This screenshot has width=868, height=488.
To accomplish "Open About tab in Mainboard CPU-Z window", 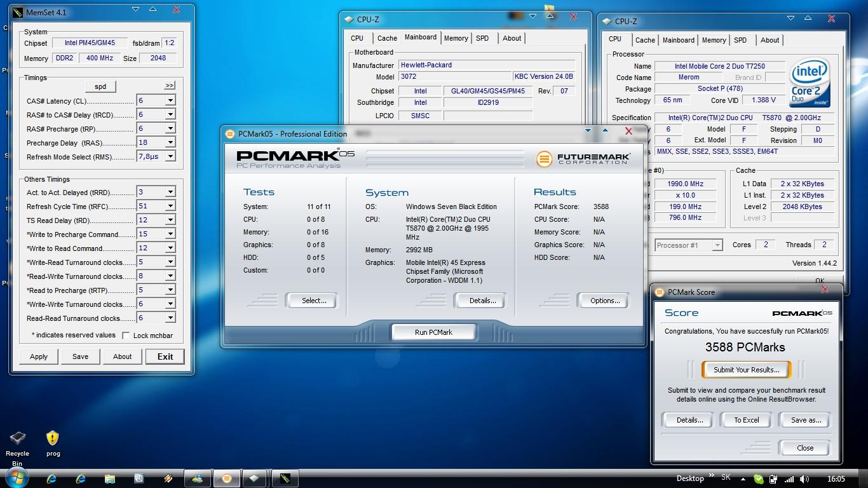I will 512,38.
